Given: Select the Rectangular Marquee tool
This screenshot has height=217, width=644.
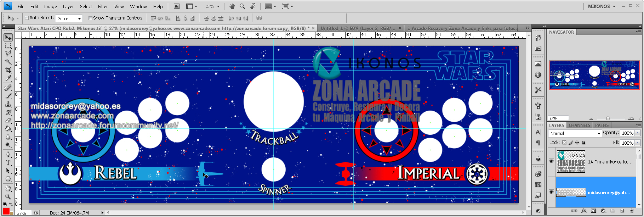Looking at the screenshot, I should click(8, 45).
